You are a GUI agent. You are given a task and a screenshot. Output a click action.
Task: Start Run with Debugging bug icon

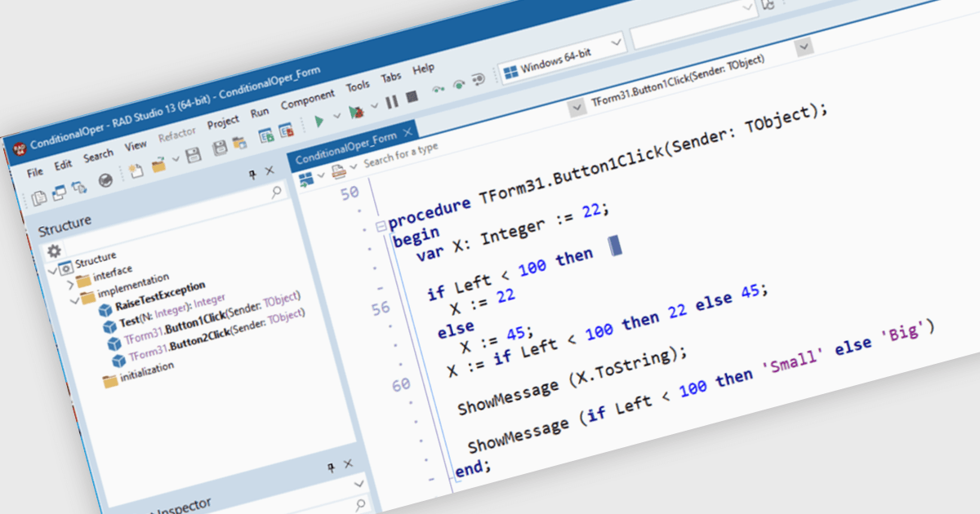(356, 111)
